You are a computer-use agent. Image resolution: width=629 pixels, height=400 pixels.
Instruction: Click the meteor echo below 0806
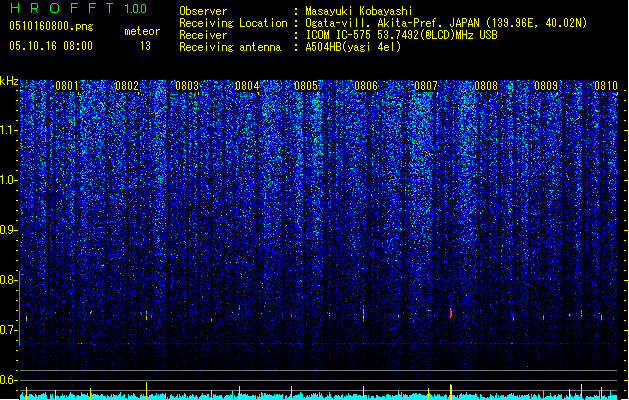pyautogui.click(x=363, y=313)
